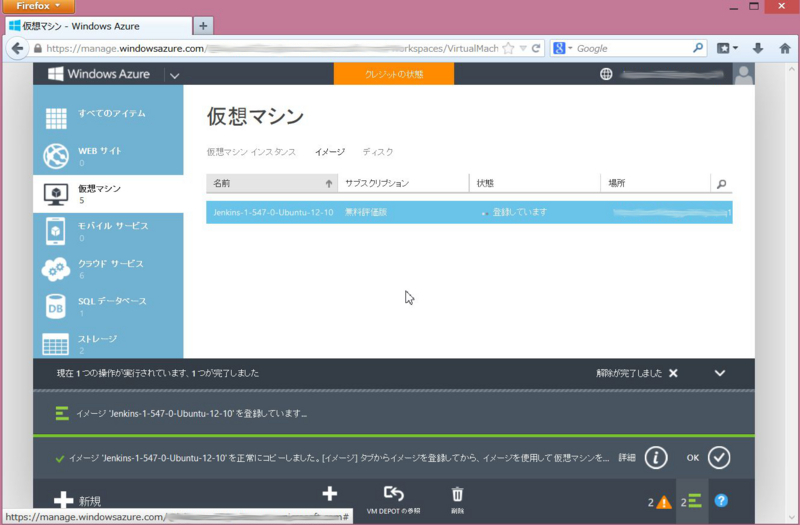The height and width of the screenshot is (525, 800).
Task: Open the Firefox menu button
Action: (38, 6)
